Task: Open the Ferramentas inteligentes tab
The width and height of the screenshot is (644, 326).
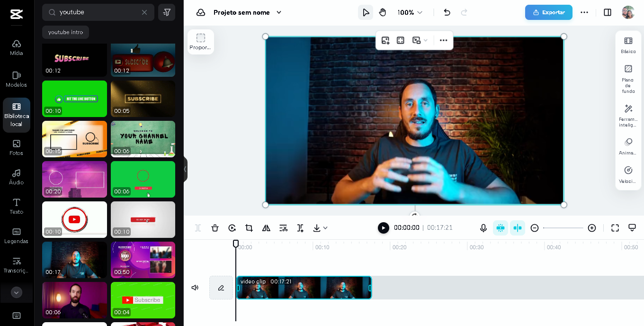Action: tap(628, 116)
